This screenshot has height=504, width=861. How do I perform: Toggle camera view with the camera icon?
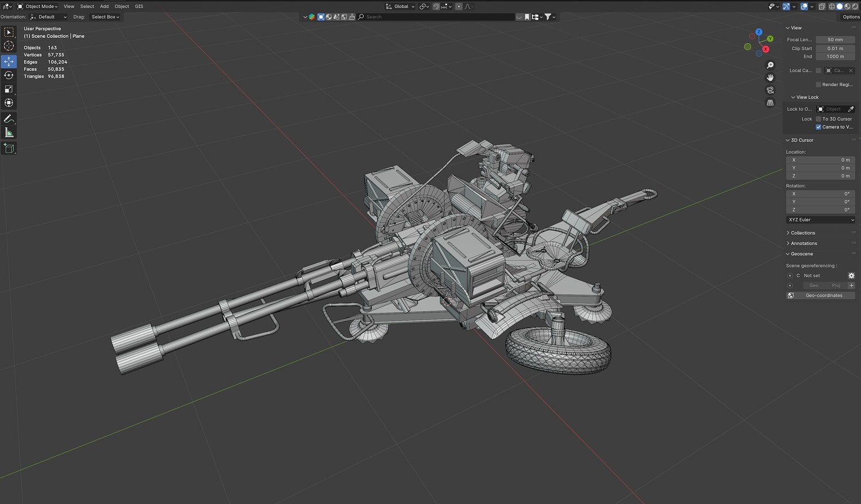point(770,90)
